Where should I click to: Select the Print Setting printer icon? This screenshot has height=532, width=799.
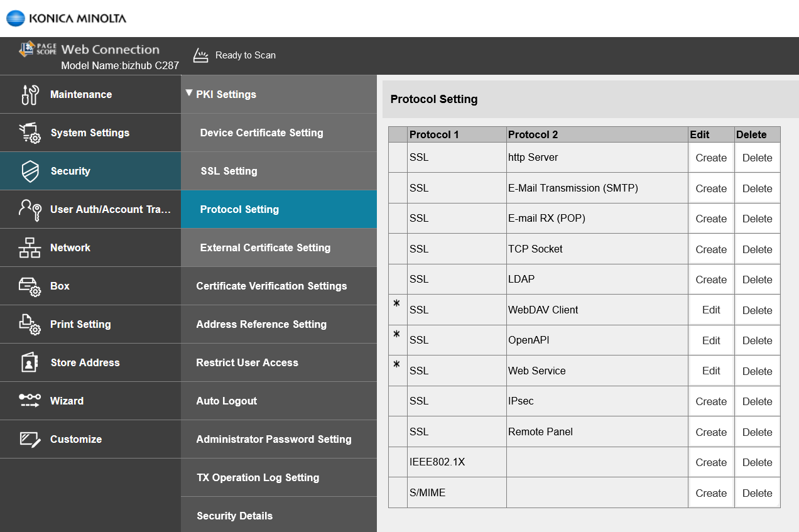pos(30,324)
